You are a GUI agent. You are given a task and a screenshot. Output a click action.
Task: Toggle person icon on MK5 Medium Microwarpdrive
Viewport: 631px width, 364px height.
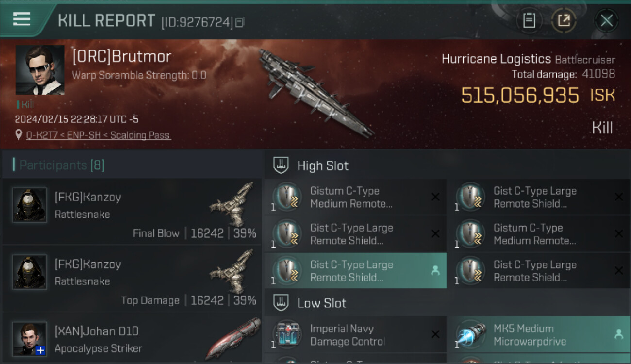click(x=619, y=334)
